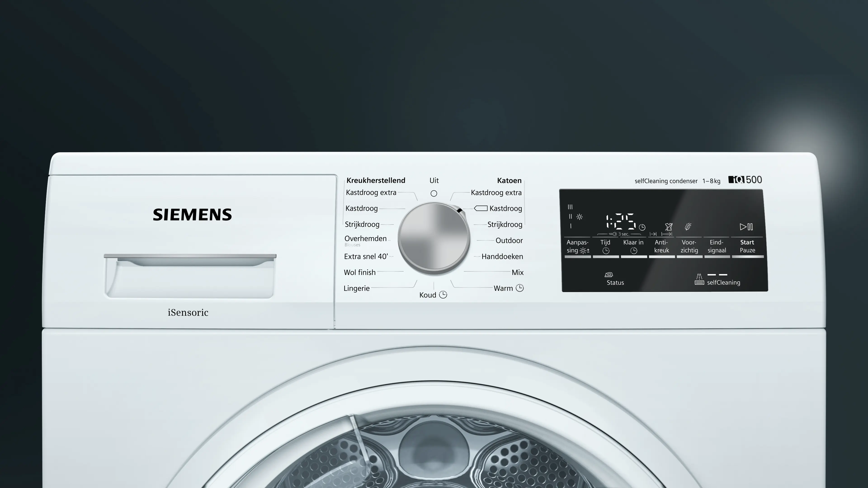Select the Handdoeken program label
This screenshot has height=488, width=868.
pyautogui.click(x=502, y=257)
